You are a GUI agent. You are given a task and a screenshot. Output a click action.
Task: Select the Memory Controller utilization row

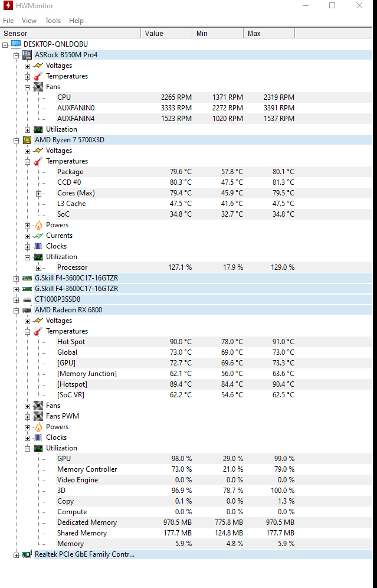[x=175, y=469]
